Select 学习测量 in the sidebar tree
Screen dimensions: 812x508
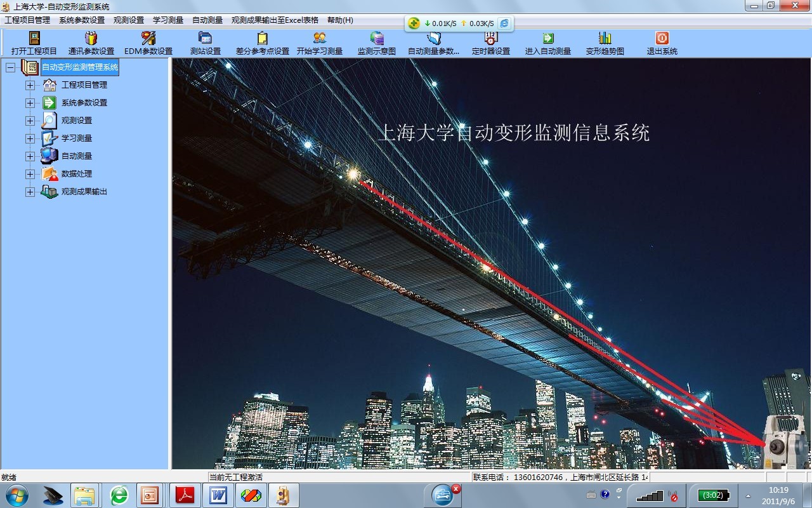(76, 138)
